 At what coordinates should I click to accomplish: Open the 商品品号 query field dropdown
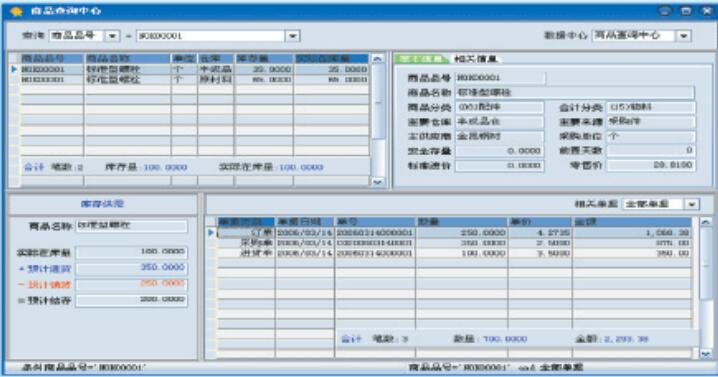click(x=112, y=36)
